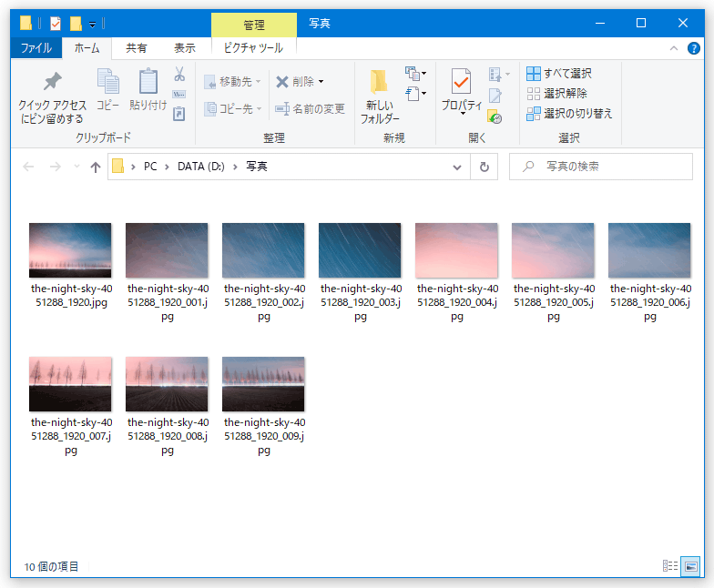Click the Forward navigation arrow
This screenshot has width=714, height=588.
click(55, 167)
